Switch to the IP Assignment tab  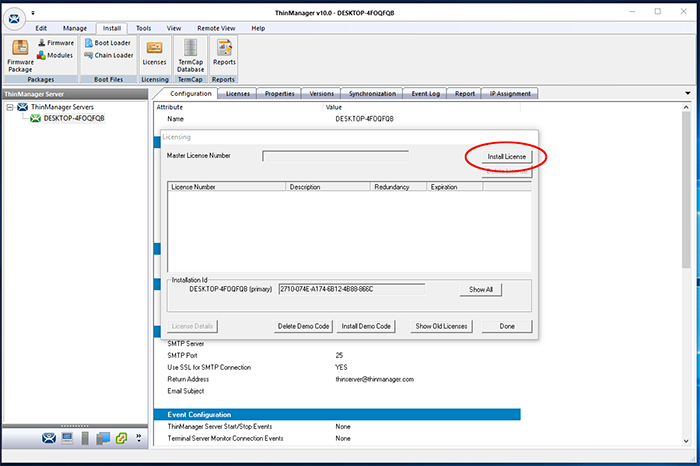(510, 94)
